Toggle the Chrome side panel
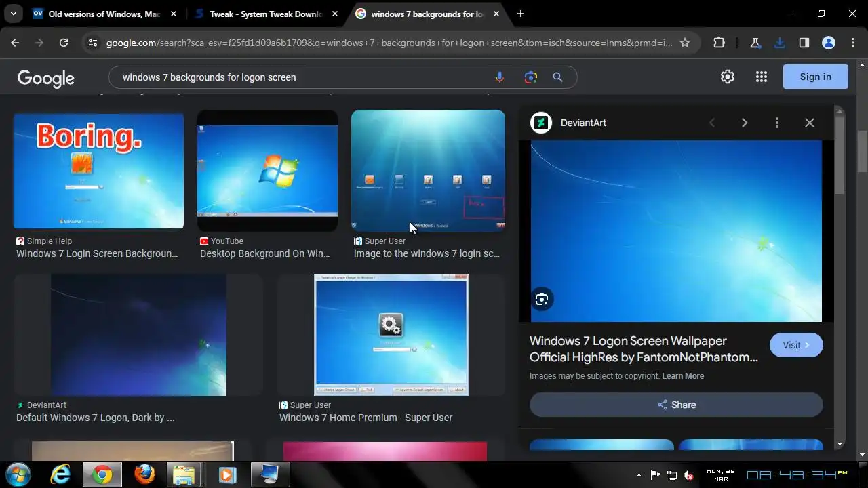868x488 pixels. (804, 43)
